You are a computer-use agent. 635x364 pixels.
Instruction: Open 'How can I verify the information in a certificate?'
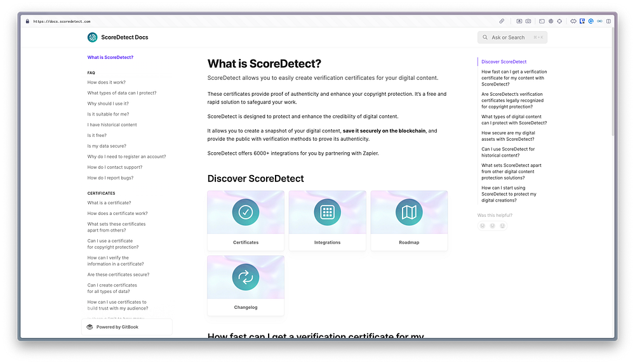(116, 261)
